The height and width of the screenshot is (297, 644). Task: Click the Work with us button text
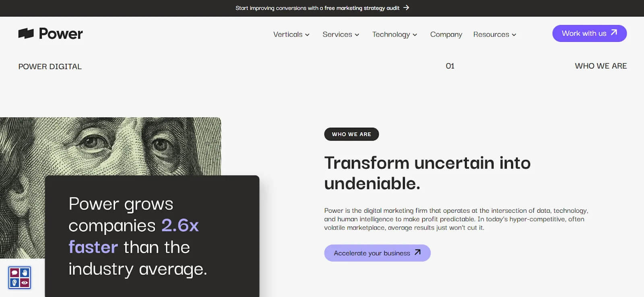pyautogui.click(x=584, y=33)
